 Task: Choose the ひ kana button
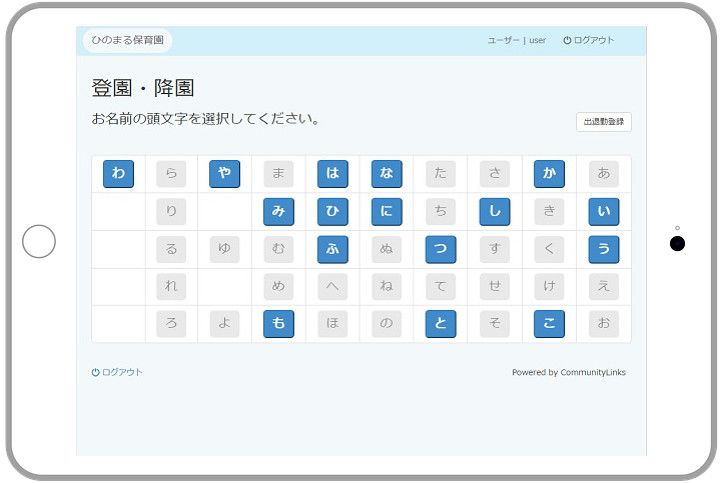click(332, 212)
